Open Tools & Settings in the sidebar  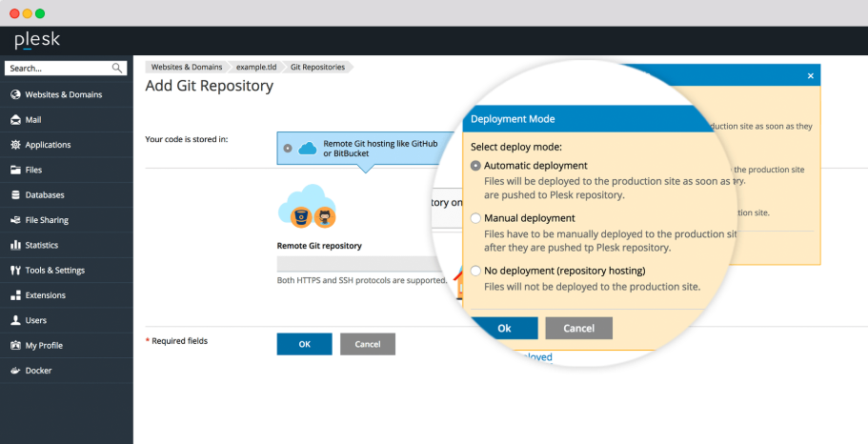click(x=67, y=271)
